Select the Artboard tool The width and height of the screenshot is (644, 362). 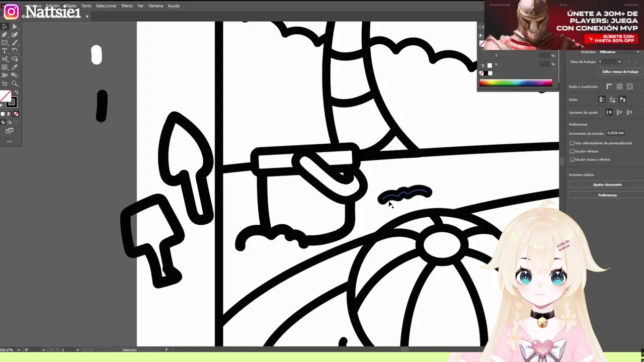click(x=4, y=83)
